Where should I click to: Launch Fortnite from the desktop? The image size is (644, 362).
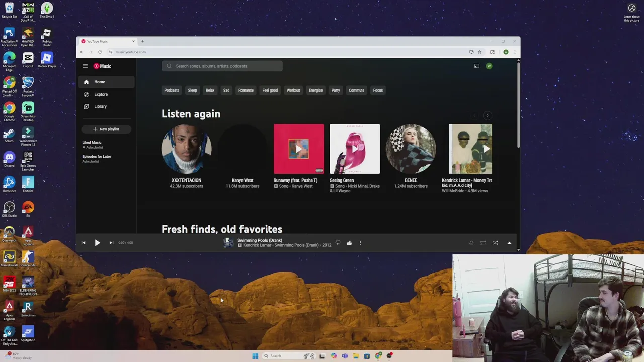tap(28, 185)
